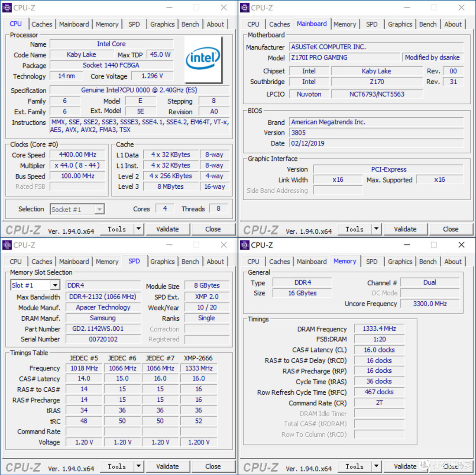This screenshot has height=475, width=476.
Task: Click the XMP-2666 Frequency cell 1333 MHz
Action: 199,368
